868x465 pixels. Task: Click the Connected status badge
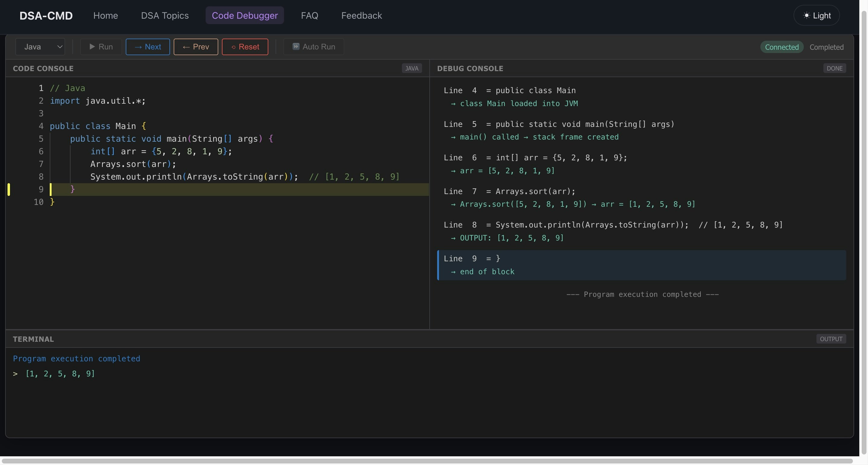782,47
